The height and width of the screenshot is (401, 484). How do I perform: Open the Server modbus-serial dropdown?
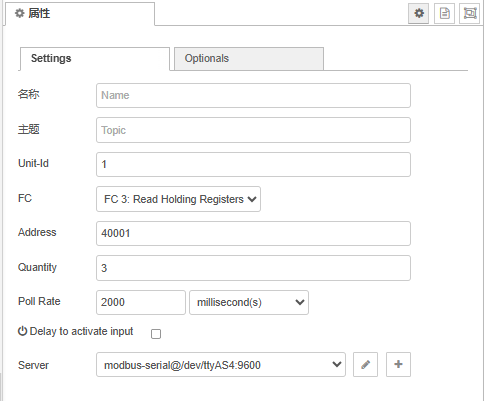pos(221,365)
